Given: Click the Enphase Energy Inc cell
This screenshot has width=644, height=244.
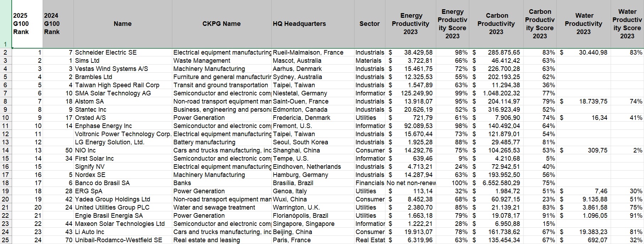Looking at the screenshot, I should coord(123,126).
